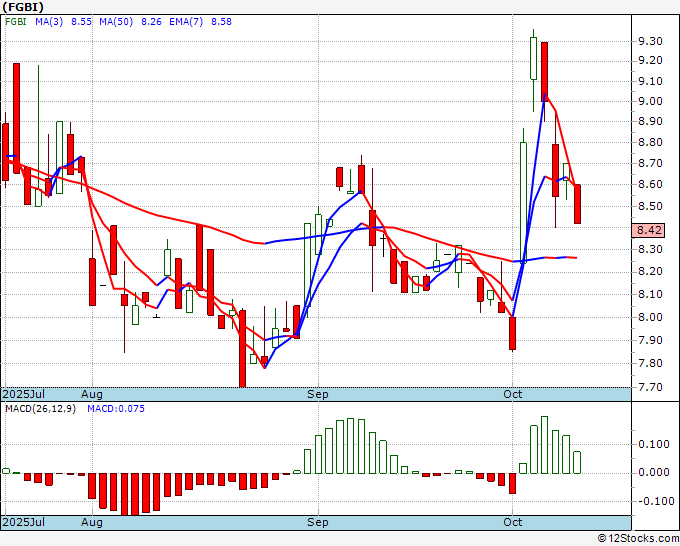This screenshot has height=546, width=680.
Task: Click Oct on the price chart date axis
Action: (513, 394)
